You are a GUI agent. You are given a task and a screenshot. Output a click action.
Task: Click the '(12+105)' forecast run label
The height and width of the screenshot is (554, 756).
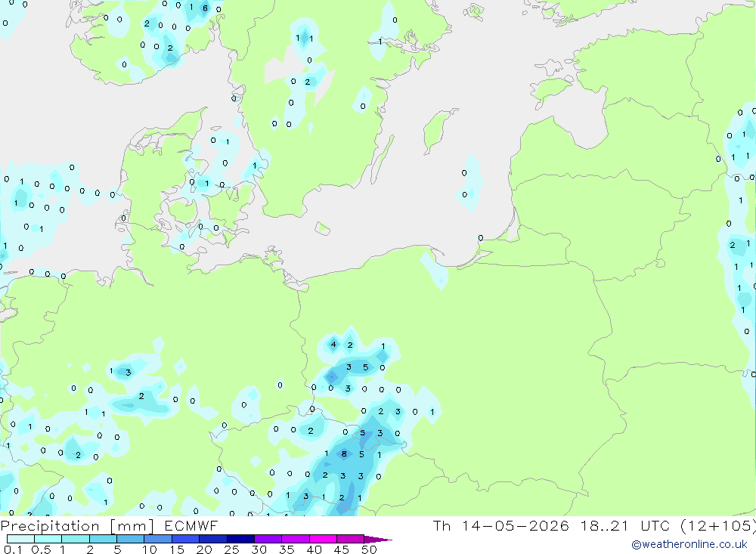[x=718, y=525]
